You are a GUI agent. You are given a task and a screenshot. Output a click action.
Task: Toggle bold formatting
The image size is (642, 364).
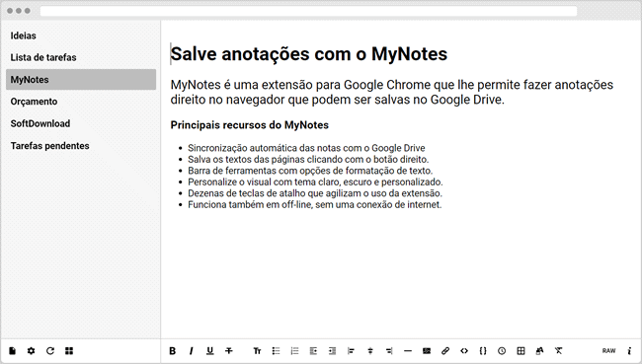coord(173,351)
